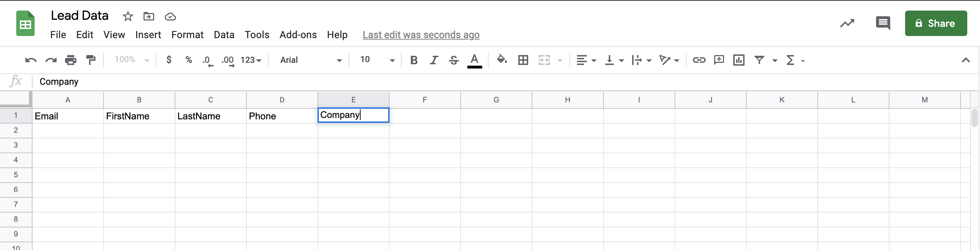The height and width of the screenshot is (250, 980).
Task: Open the borders tool
Action: [x=523, y=60]
